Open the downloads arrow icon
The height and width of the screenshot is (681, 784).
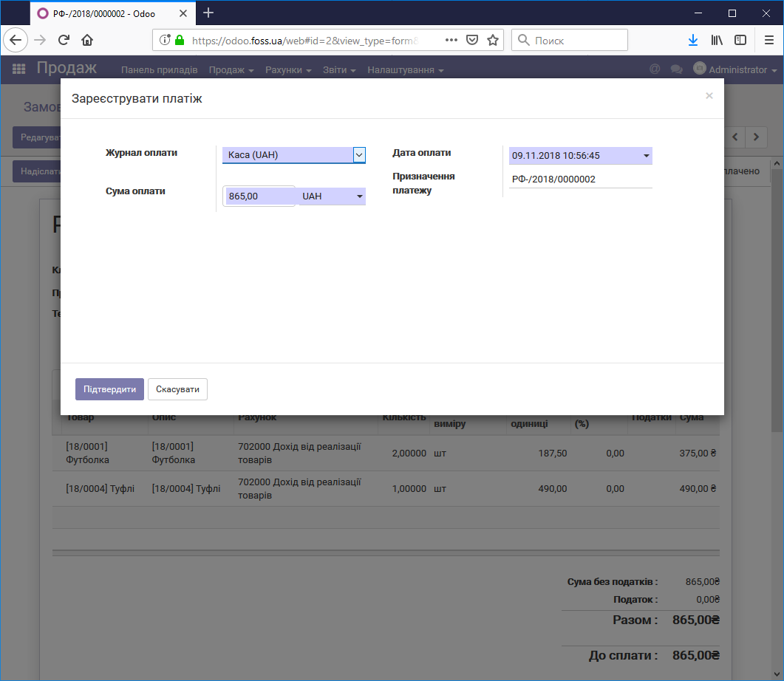click(x=693, y=40)
